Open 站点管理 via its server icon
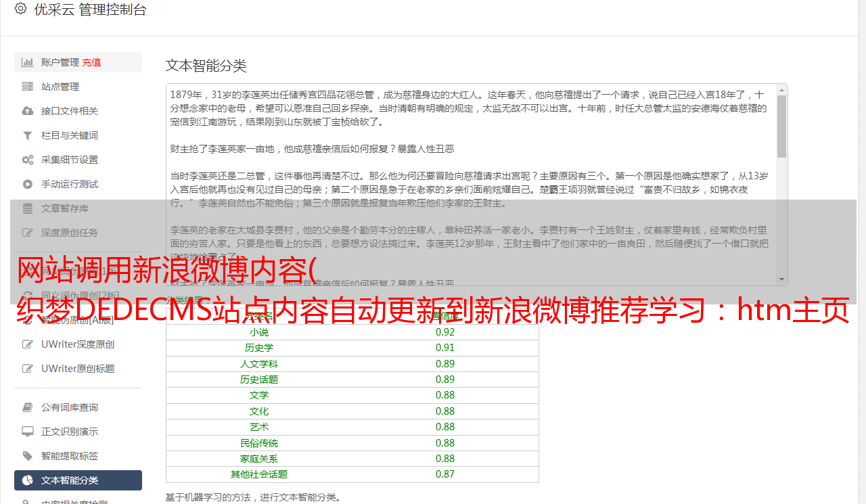The image size is (866, 504). click(28, 87)
